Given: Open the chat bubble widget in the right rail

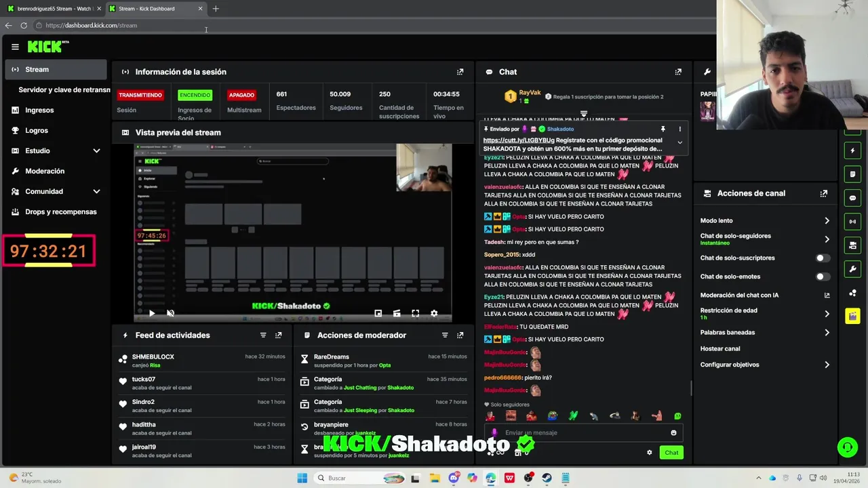Looking at the screenshot, I should click(x=852, y=198).
